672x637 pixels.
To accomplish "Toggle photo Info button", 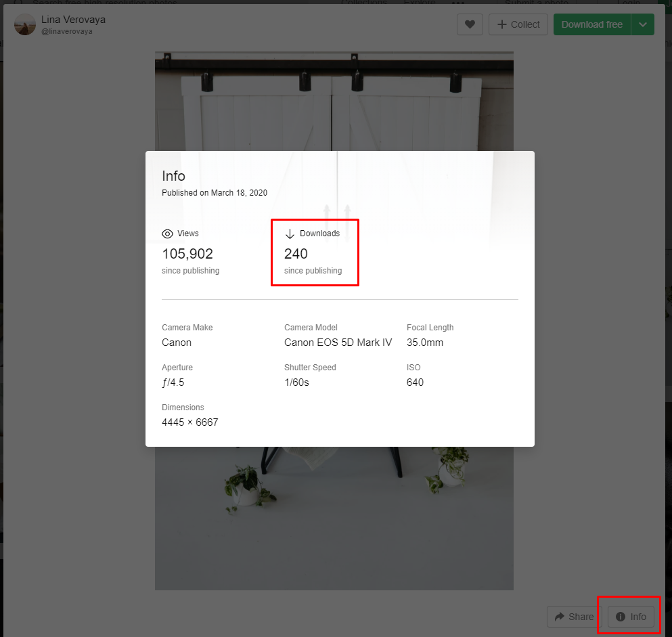I will (x=631, y=617).
